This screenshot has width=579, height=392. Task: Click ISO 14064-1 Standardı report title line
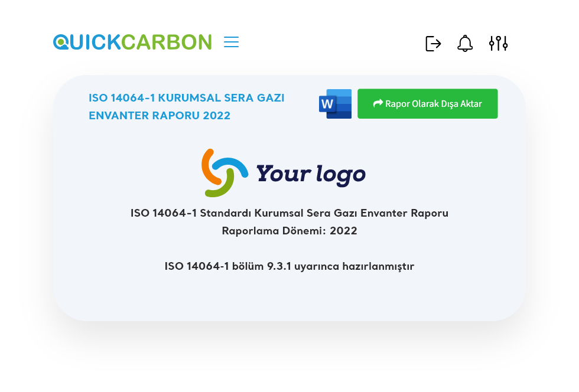[289, 213]
